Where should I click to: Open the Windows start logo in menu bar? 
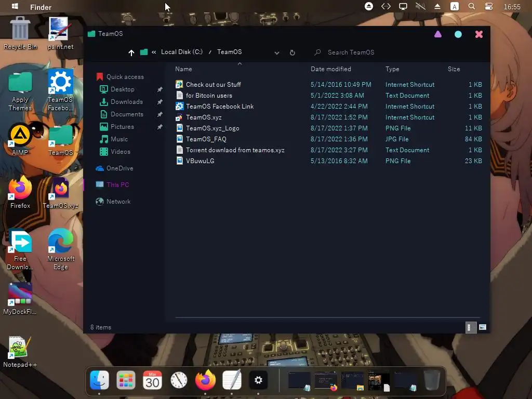[15, 6]
